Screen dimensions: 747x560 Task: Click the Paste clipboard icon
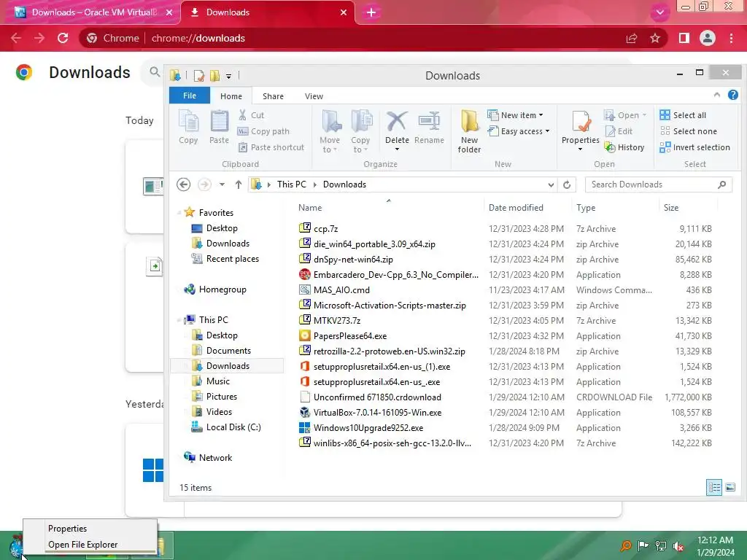coord(219,121)
